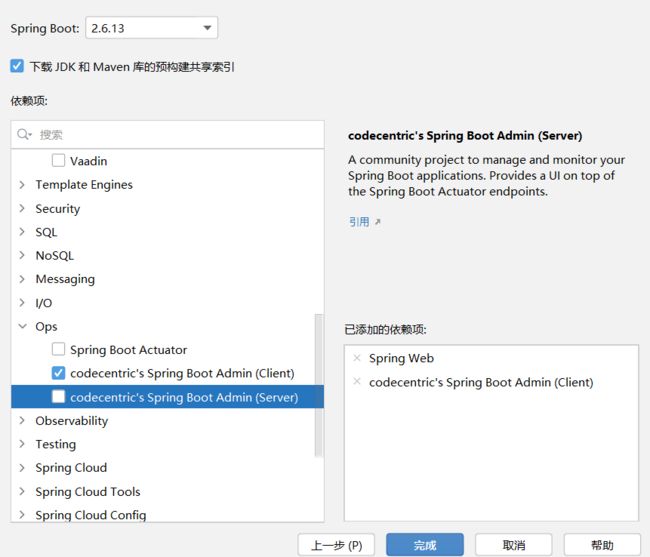
Task: Click the 取消 cancel button
Action: point(514,545)
